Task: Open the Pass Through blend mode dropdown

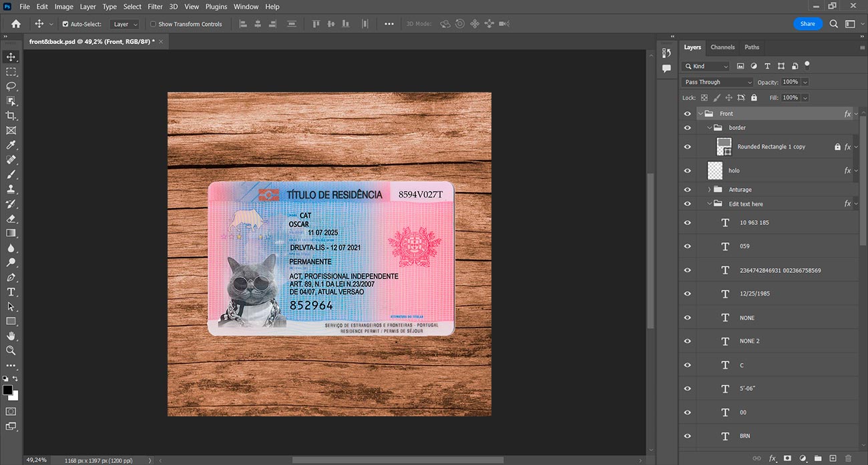Action: point(717,82)
